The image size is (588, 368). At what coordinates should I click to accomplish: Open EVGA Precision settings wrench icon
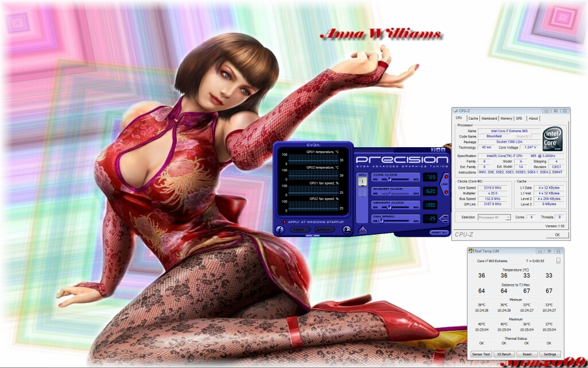point(347,230)
